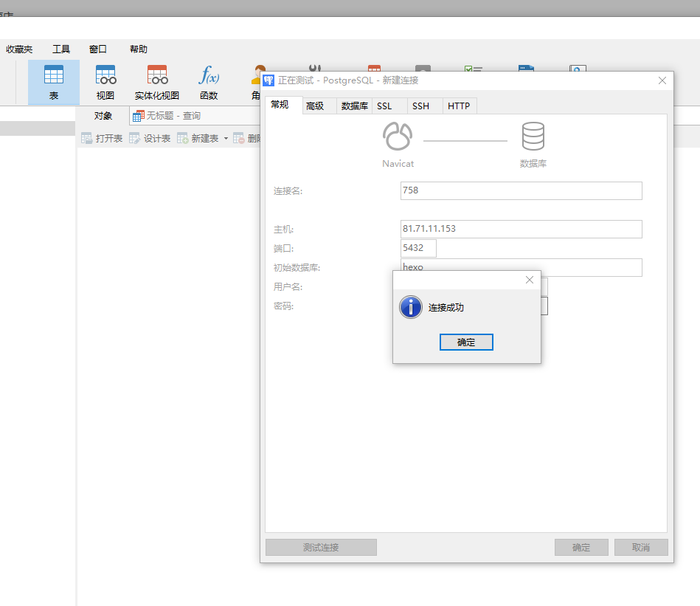Image resolution: width=700 pixels, height=606 pixels.
Task: Click the 新建表 toolbar button
Action: pyautogui.click(x=198, y=139)
